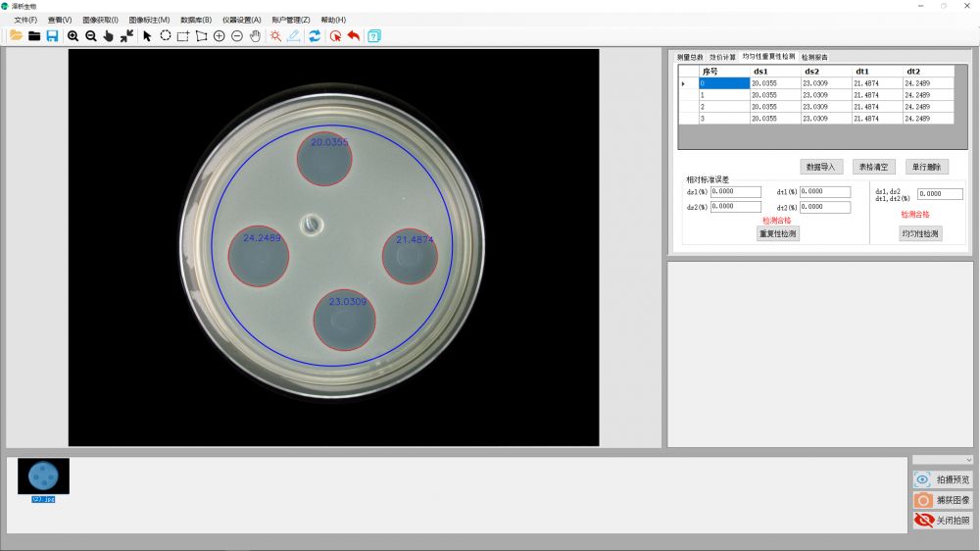The height and width of the screenshot is (551, 980).
Task: Select the (2).jpg image thumbnail
Action: (x=43, y=476)
